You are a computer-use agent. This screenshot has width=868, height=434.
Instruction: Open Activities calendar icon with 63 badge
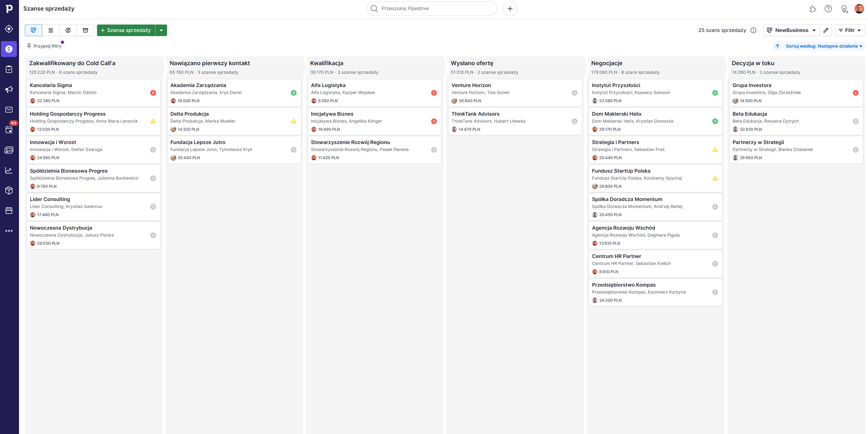(x=9, y=130)
